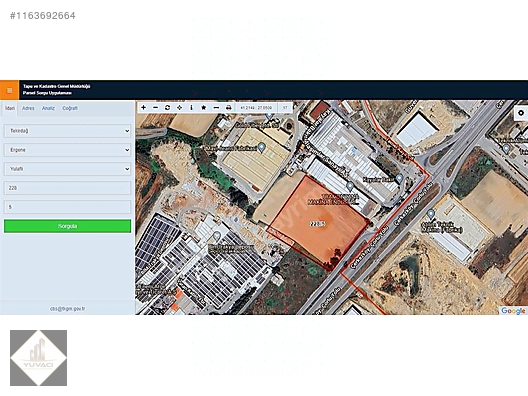Open the Analiz tab
Viewport: 528px width, 396px height.
point(48,108)
